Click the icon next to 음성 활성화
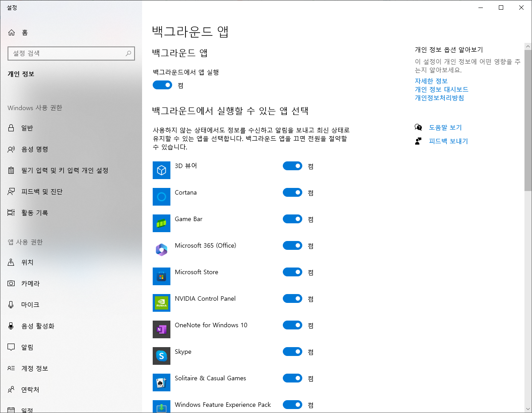 coord(12,326)
